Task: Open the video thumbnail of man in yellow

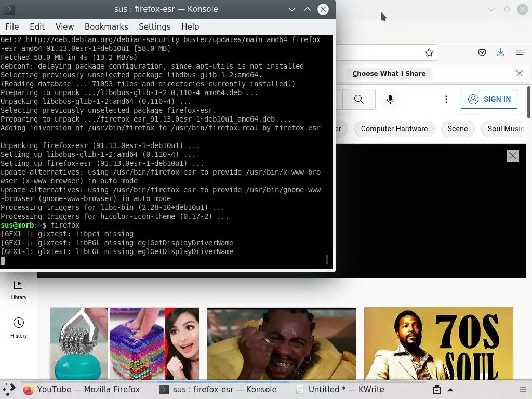Action: point(281,344)
